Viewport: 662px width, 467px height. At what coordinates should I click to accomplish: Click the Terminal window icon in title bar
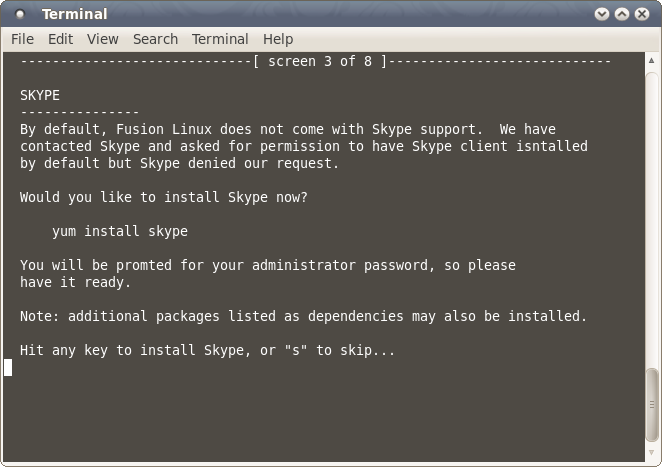click(21, 15)
